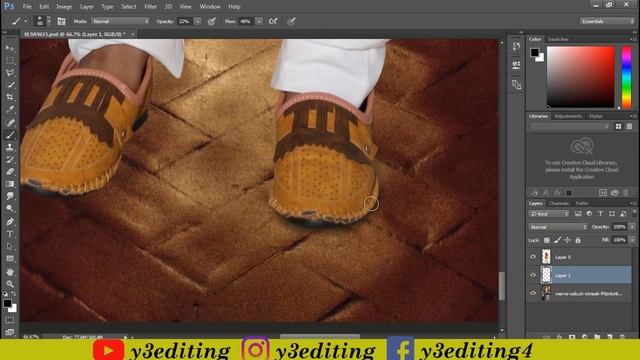Lock image pixels
Viewport: 640px width, 360px height.
click(558, 240)
